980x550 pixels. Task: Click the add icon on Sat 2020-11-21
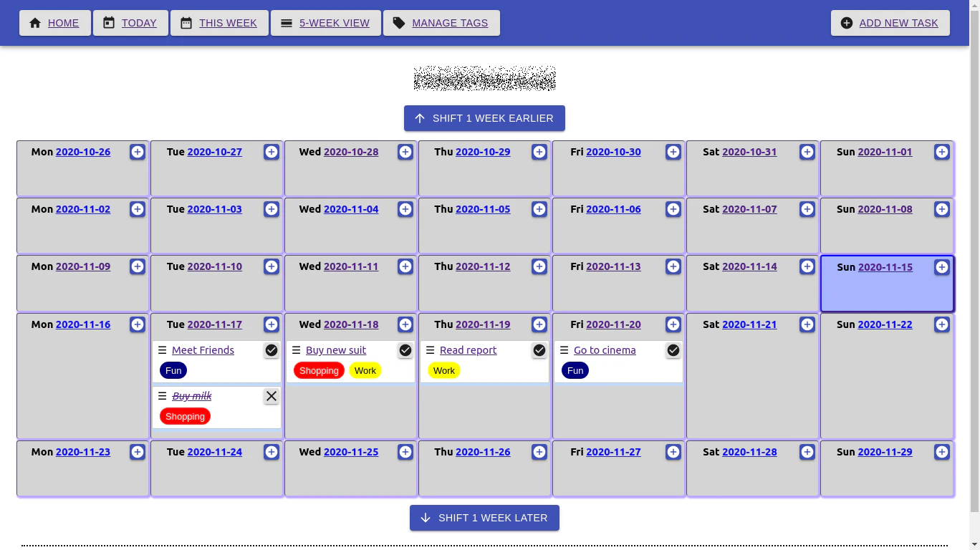click(807, 324)
